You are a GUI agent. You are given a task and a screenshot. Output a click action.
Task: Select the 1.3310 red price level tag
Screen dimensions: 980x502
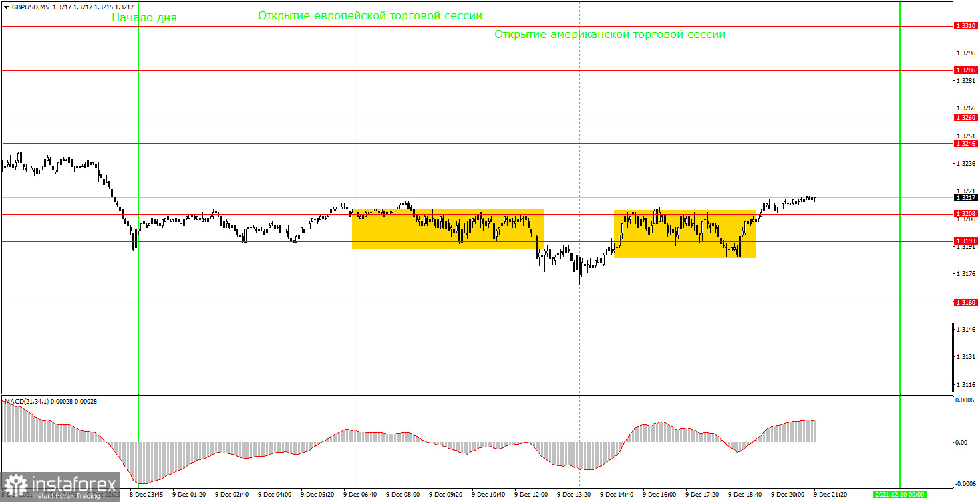(x=966, y=26)
